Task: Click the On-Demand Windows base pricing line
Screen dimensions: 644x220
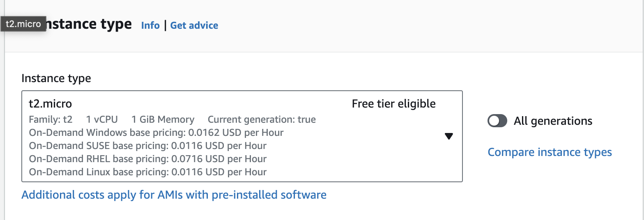Action: (156, 133)
